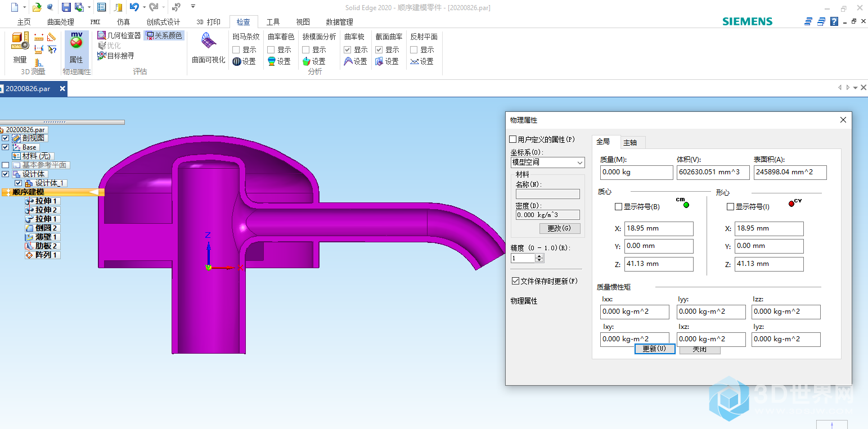This screenshot has height=429, width=868.
Task: Open the 曲面可视化 surface visualization tool
Action: [208, 48]
